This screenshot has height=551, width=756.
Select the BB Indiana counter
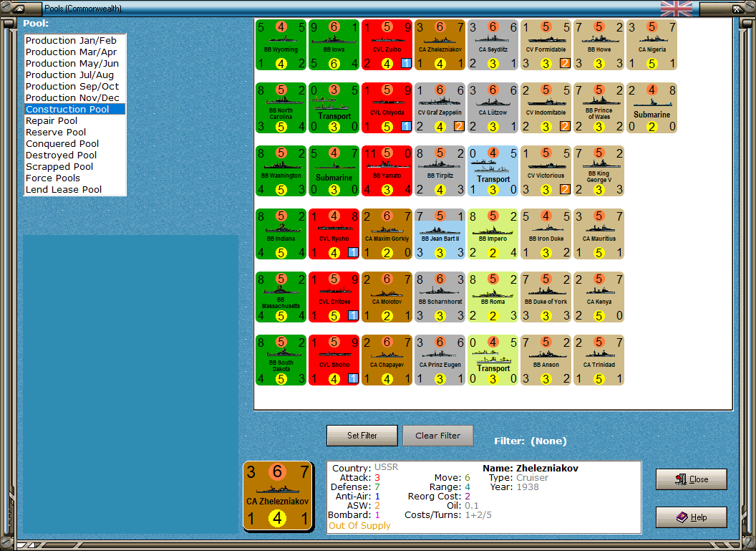[x=281, y=234]
